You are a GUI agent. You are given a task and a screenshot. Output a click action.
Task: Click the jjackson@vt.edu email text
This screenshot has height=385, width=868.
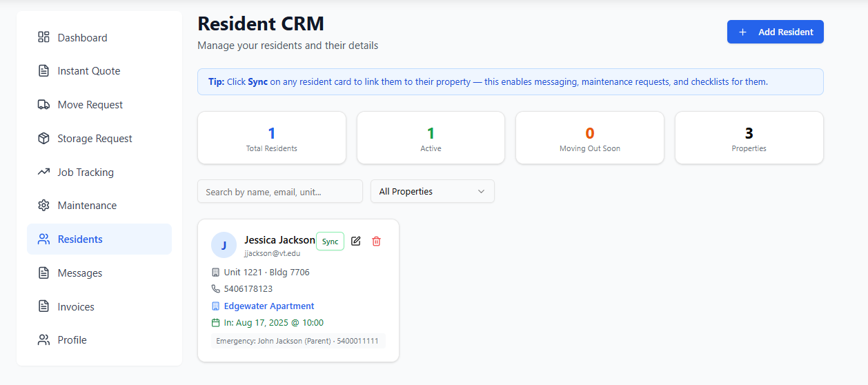[272, 254]
